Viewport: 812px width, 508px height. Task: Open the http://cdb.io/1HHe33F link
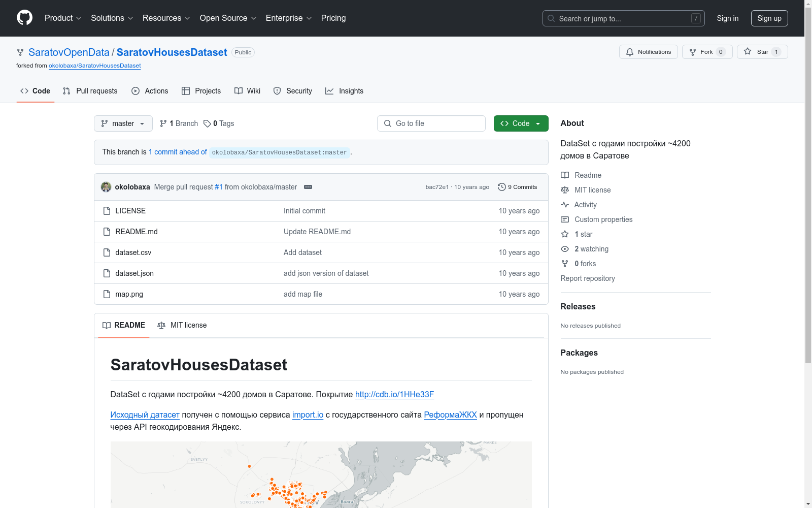coord(395,395)
